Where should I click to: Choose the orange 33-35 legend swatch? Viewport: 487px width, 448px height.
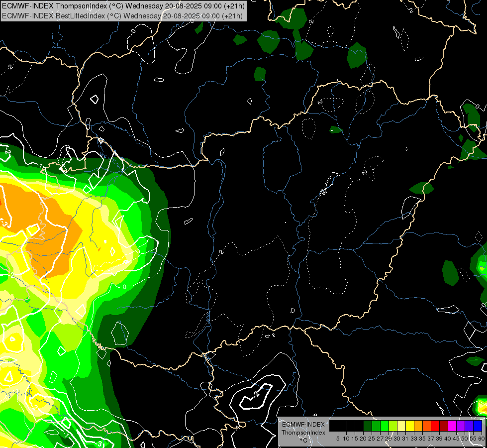click(418, 426)
